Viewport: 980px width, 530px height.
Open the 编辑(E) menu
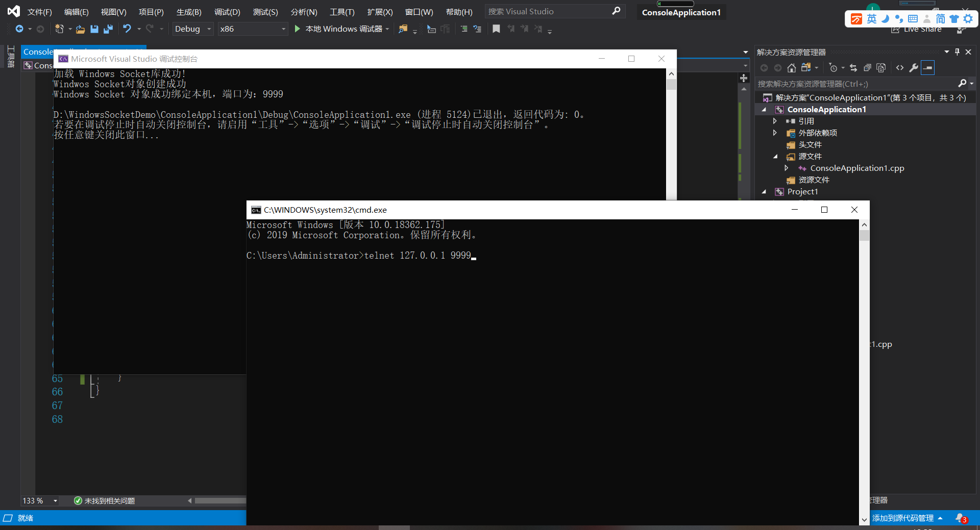click(76, 12)
